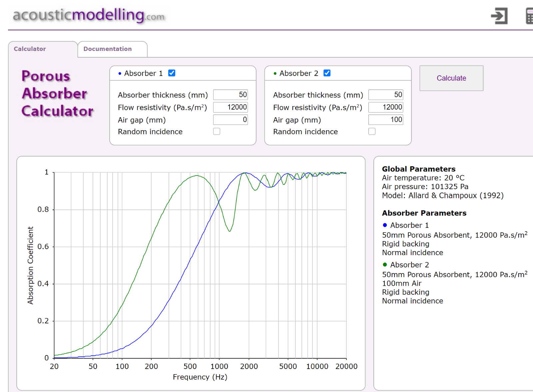
Task: Select the Calculator tab
Action: 30,49
